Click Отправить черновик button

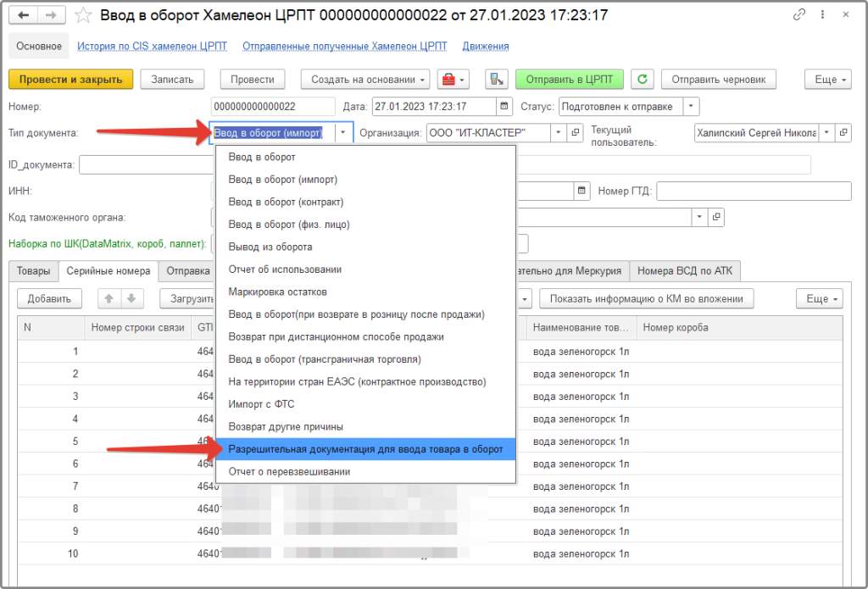[x=719, y=79]
